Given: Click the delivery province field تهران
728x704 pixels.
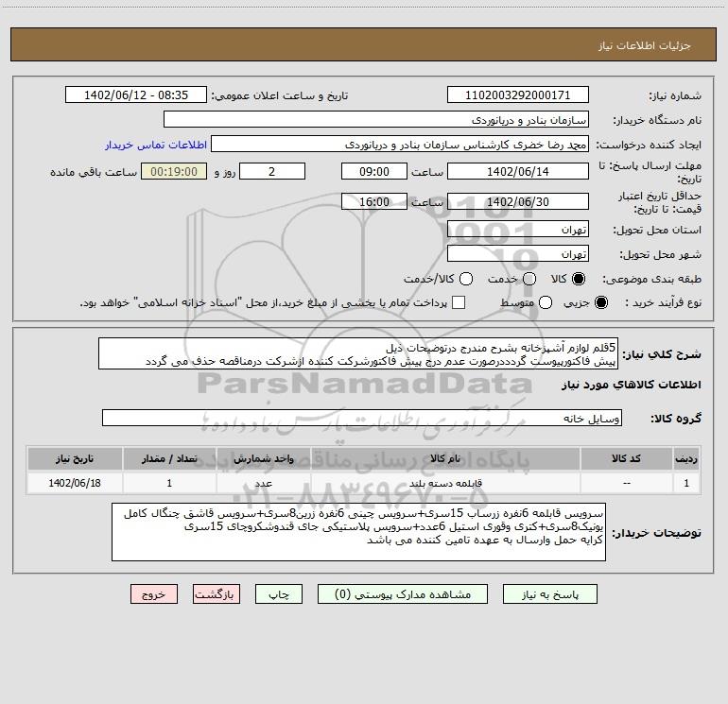Looking at the screenshot, I should (x=518, y=230).
